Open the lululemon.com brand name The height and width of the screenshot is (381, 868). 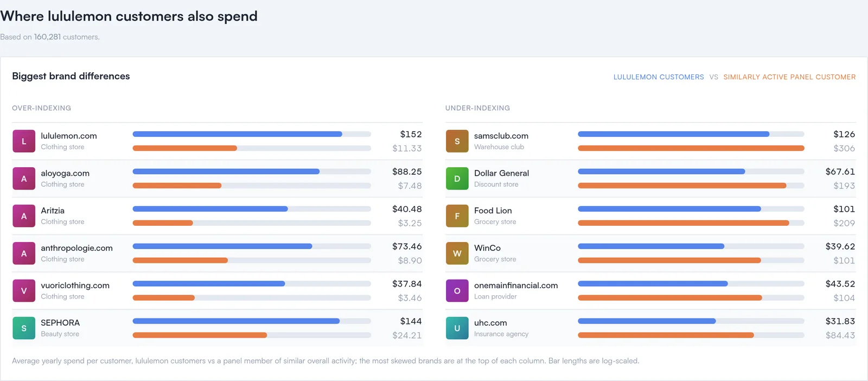(x=69, y=136)
